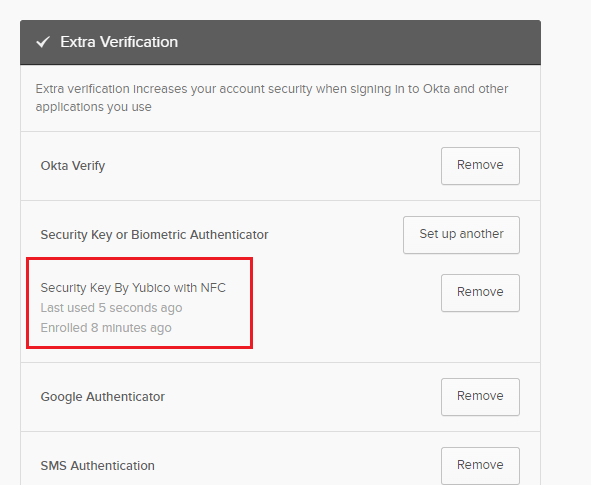Image resolution: width=591 pixels, height=485 pixels.
Task: Remove the Okta Verify factor
Action: (480, 166)
